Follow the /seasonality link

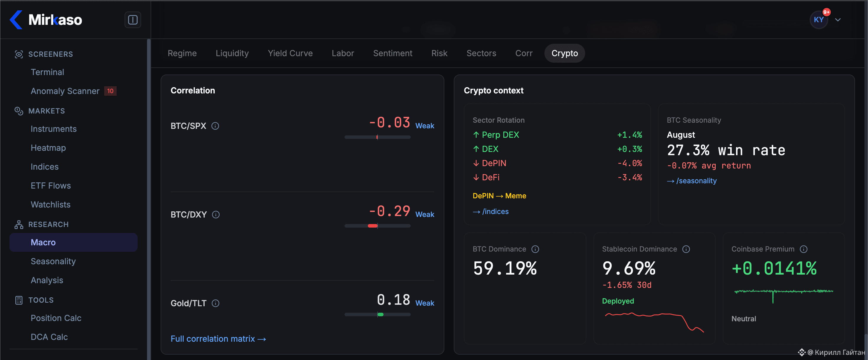pyautogui.click(x=692, y=181)
